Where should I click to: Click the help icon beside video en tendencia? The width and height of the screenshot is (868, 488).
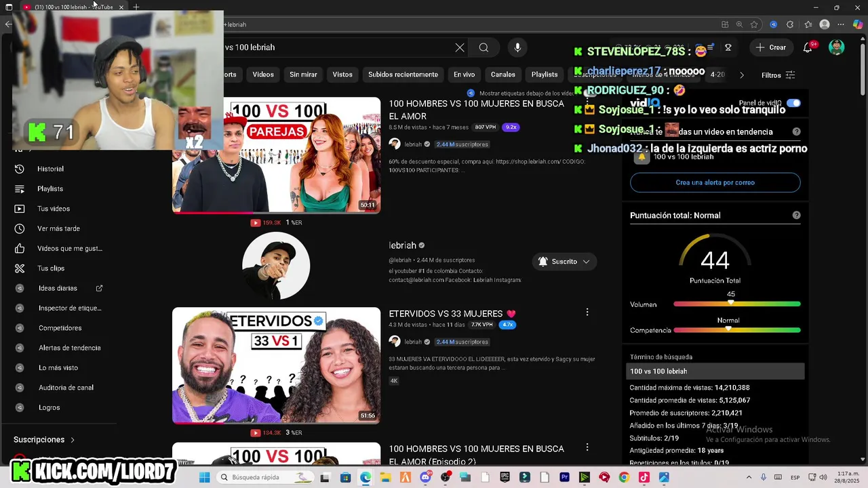click(796, 131)
